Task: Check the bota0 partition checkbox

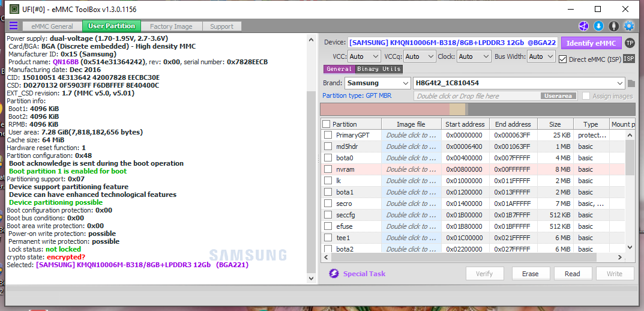Action: pyautogui.click(x=328, y=158)
